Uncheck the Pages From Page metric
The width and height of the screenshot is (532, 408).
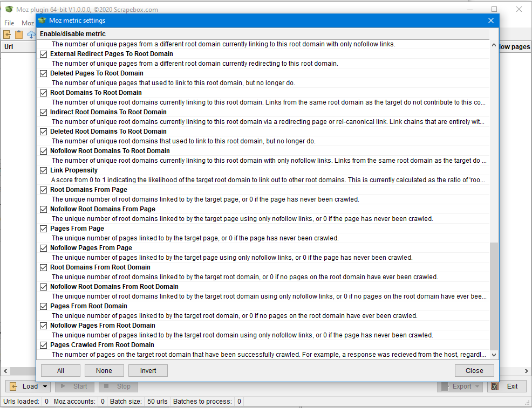click(x=43, y=229)
